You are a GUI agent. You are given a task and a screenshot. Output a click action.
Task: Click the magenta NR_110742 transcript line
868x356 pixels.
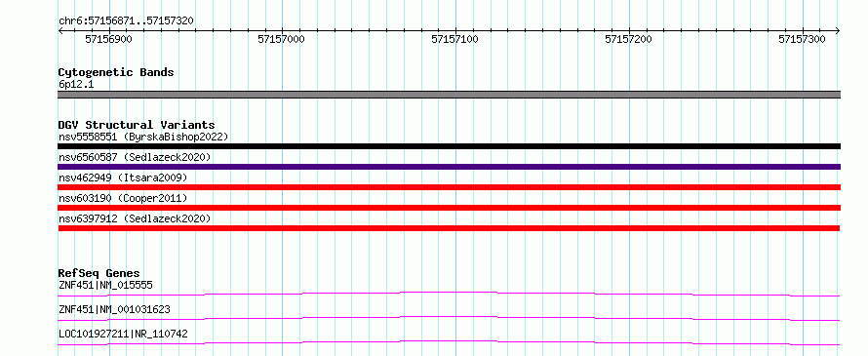450,342
